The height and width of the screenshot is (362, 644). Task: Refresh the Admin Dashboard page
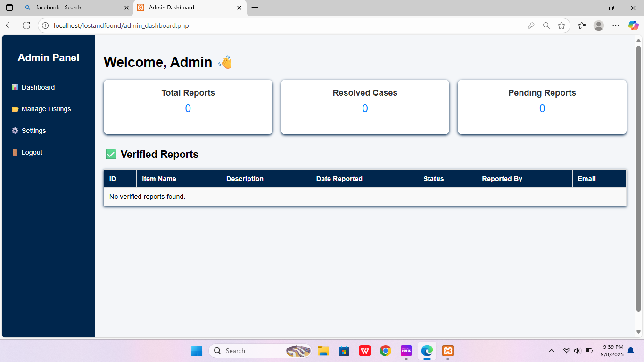coord(26,25)
